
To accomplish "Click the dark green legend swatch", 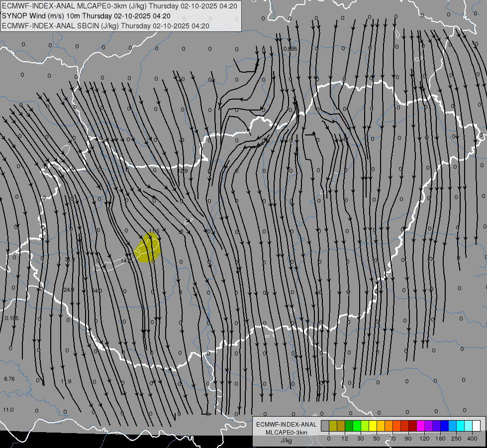I will tap(349, 426).
